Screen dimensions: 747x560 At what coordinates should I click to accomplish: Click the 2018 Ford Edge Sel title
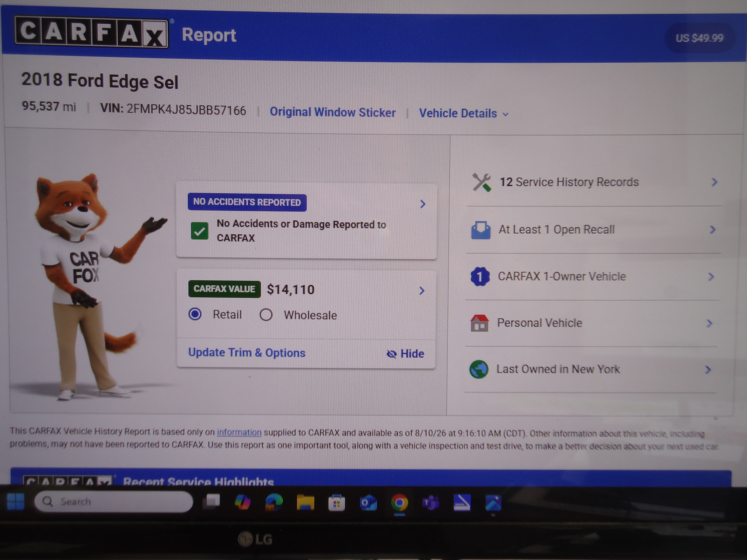click(x=100, y=81)
